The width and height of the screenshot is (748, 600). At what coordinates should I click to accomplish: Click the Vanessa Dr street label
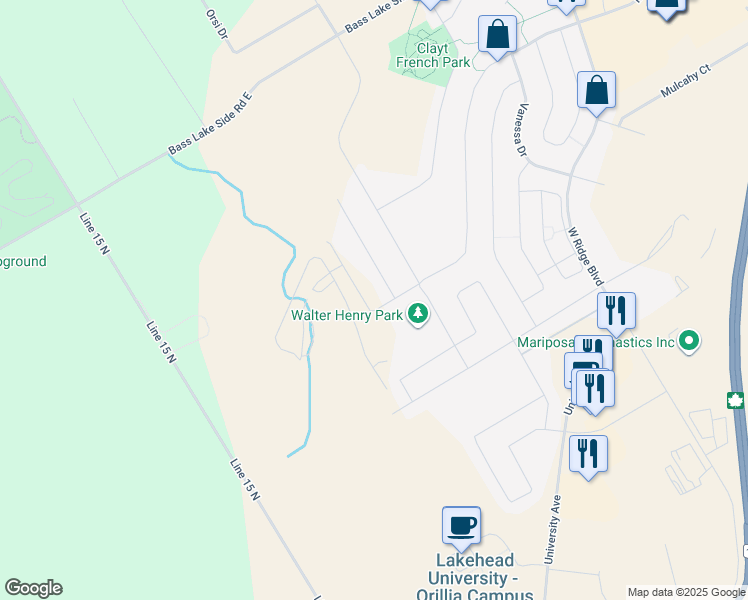pos(522,130)
